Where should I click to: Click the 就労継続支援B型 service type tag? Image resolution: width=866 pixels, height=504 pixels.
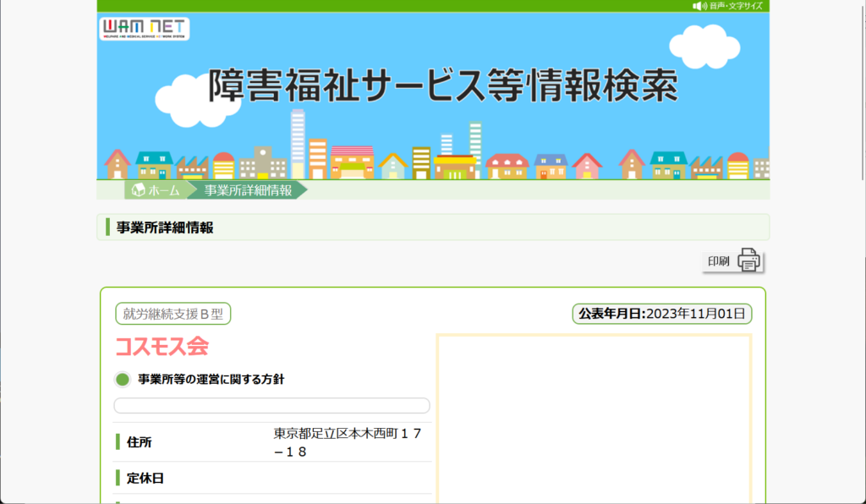pyautogui.click(x=173, y=314)
